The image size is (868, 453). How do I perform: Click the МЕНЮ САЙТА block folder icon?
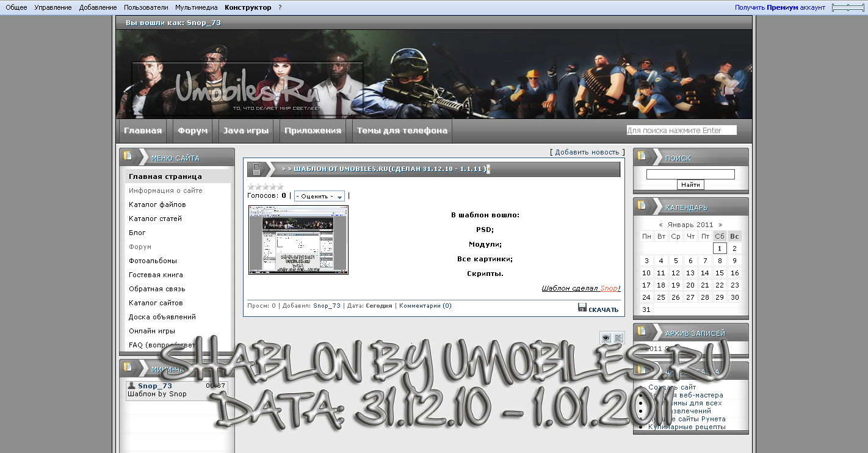128,156
